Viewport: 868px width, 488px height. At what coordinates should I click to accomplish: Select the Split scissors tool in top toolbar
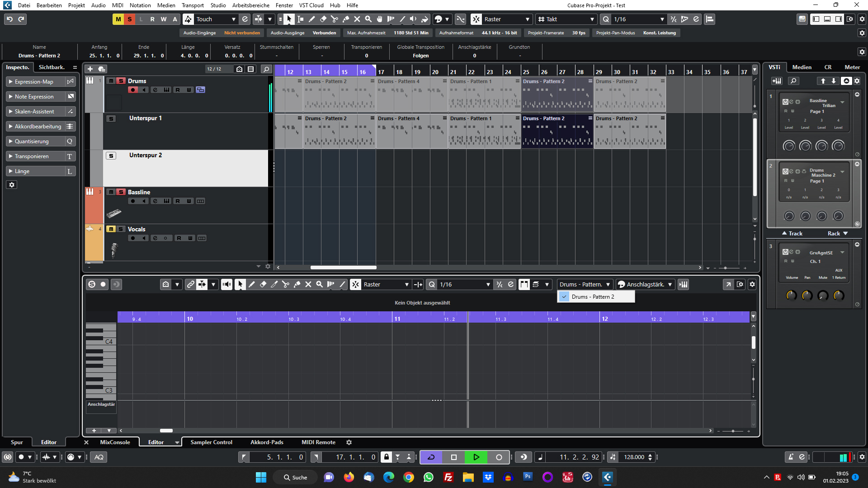click(335, 19)
